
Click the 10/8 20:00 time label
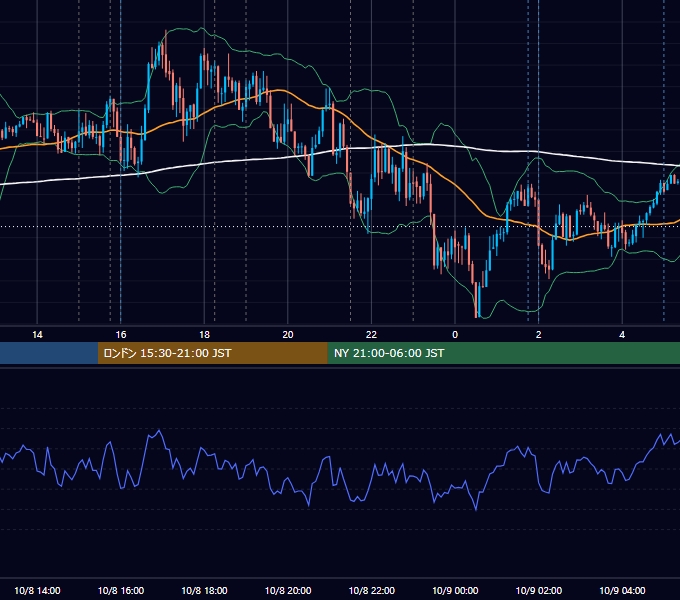point(288,590)
